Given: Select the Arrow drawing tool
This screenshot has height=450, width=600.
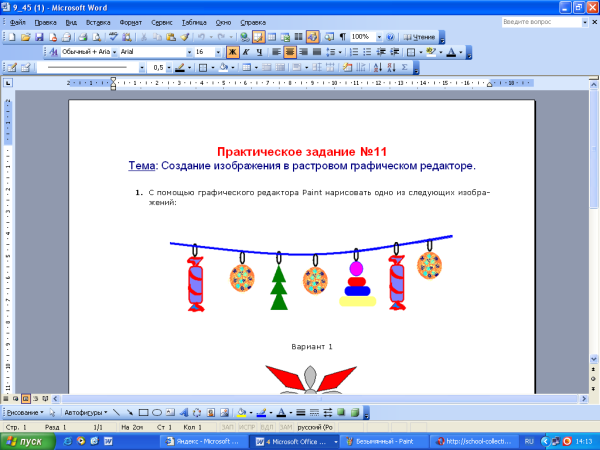Looking at the screenshot, I should point(130,412).
